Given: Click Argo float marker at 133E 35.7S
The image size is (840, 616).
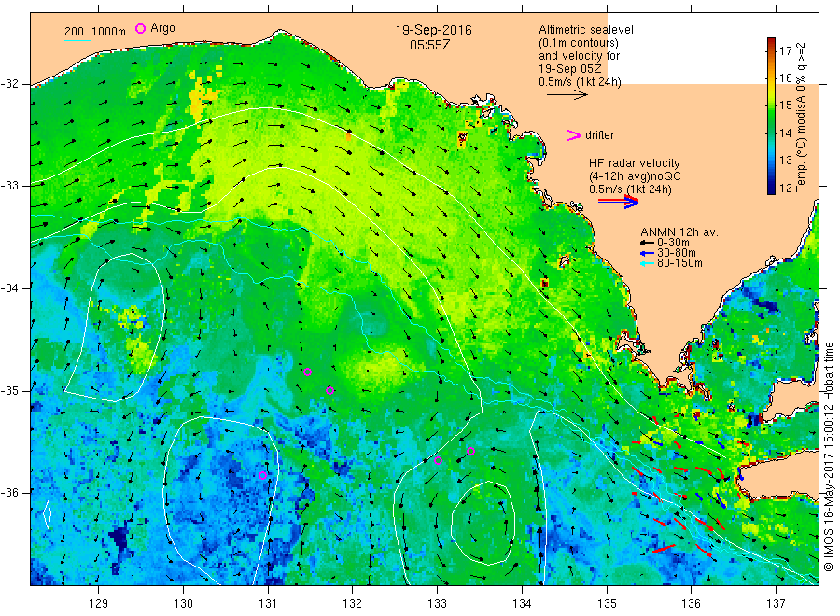Looking at the screenshot, I should [438, 461].
